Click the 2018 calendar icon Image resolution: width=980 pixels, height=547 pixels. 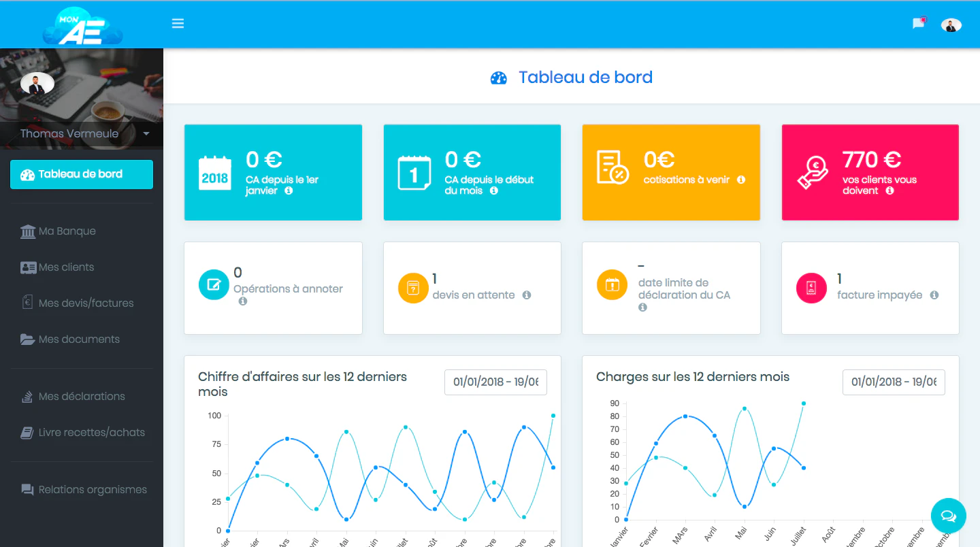coord(215,173)
